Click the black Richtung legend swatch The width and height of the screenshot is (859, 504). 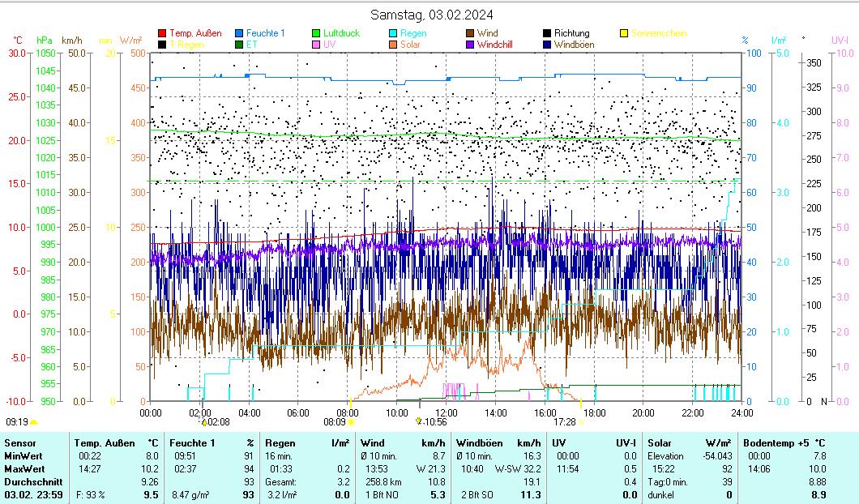[547, 33]
